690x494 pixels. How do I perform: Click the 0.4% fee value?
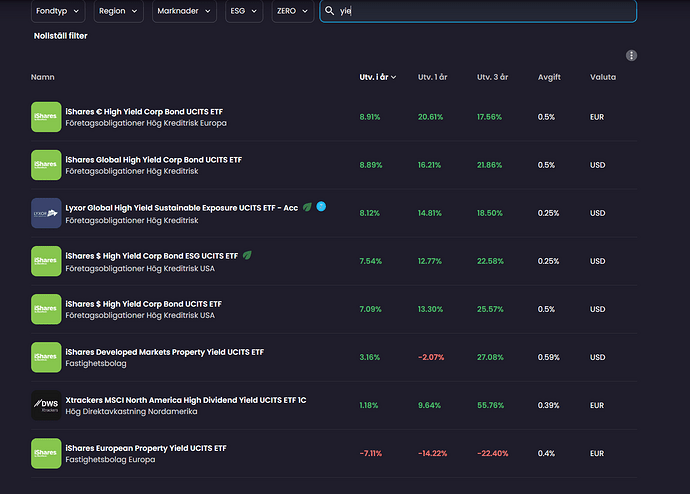click(546, 453)
